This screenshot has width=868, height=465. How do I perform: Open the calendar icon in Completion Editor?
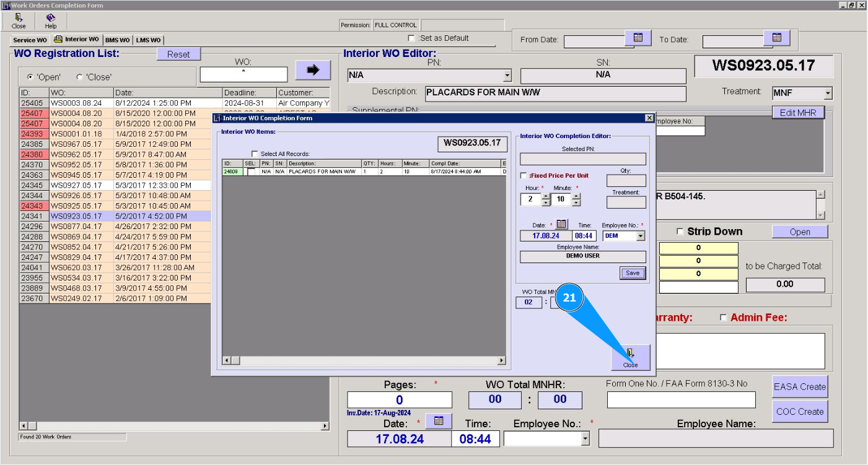pos(561,224)
